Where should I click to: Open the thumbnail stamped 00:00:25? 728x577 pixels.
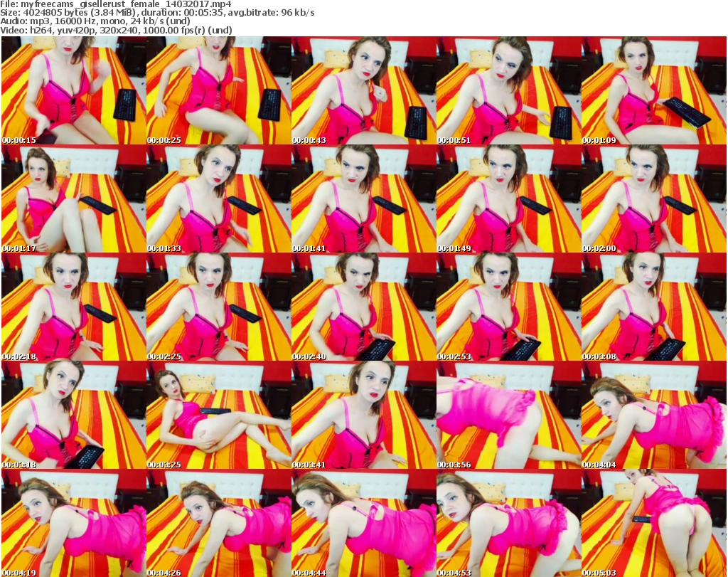[x=219, y=90]
